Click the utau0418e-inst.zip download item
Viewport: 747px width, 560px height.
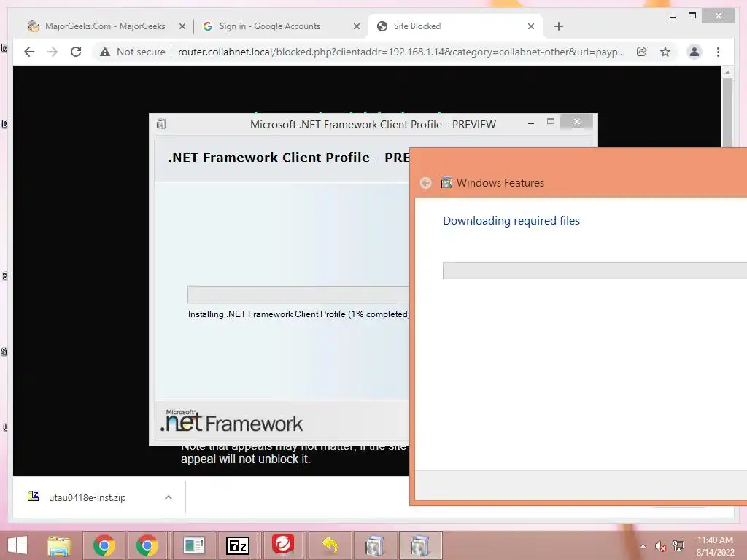88,497
